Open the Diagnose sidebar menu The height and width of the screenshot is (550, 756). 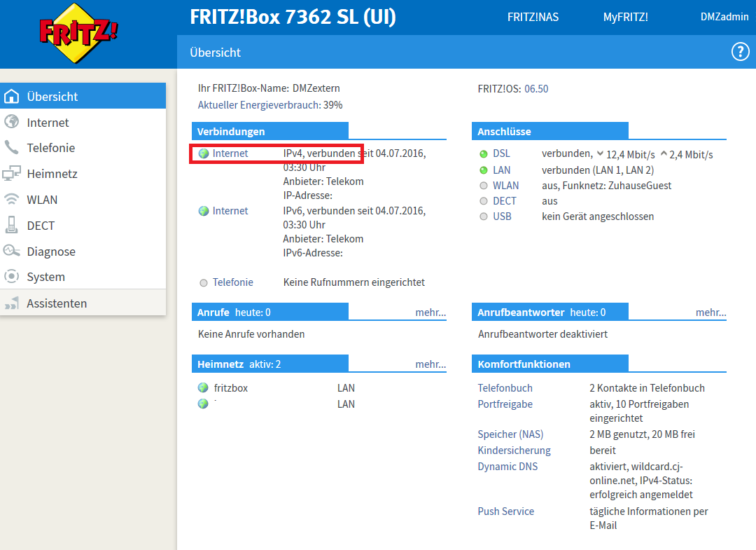(83, 251)
